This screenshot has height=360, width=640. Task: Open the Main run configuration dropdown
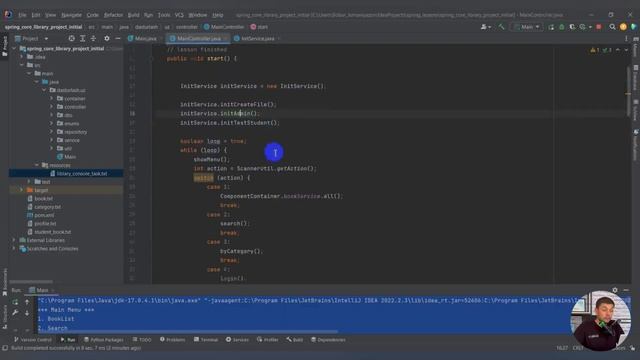(x=527, y=27)
